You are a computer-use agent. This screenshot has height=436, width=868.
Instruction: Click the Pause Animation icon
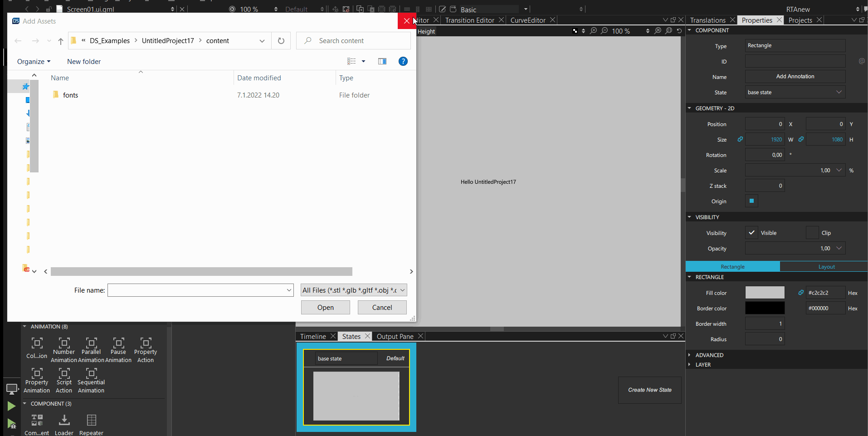(x=118, y=343)
